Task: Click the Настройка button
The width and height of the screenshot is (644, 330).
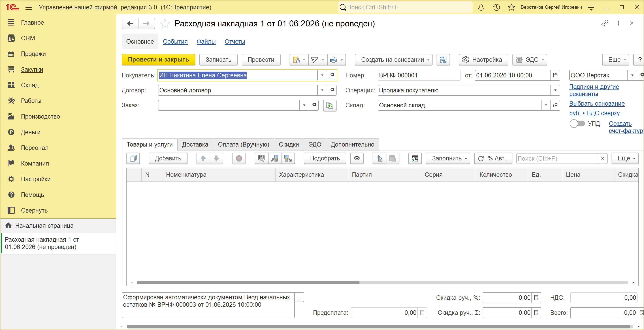Action: 484,60
